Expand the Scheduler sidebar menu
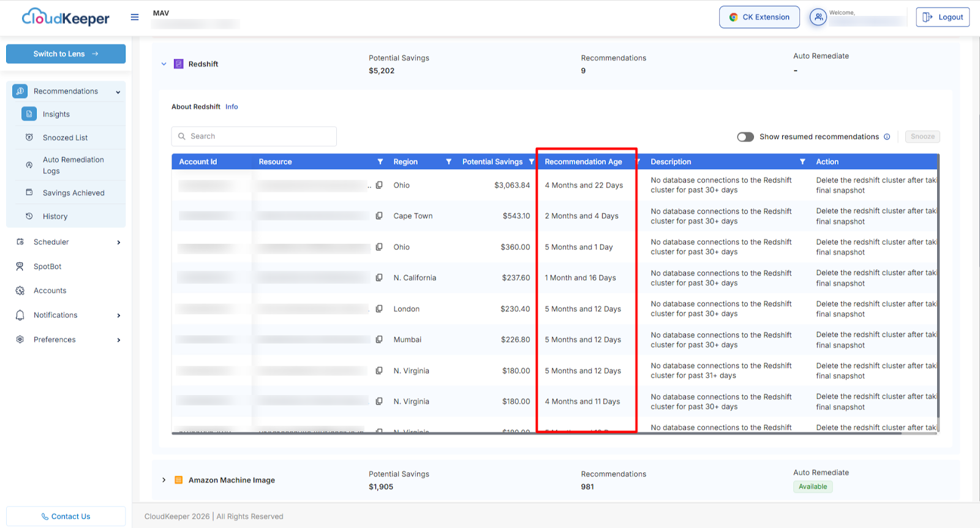 click(118, 242)
